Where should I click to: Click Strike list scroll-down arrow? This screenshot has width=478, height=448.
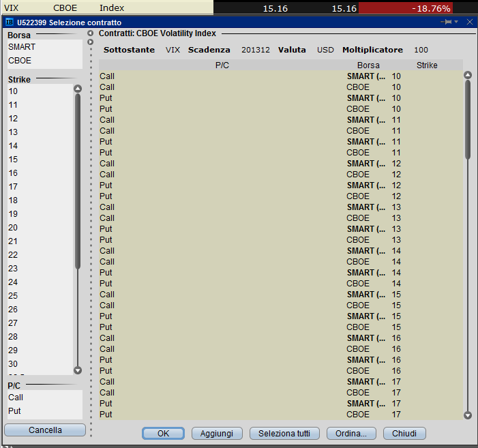click(78, 370)
